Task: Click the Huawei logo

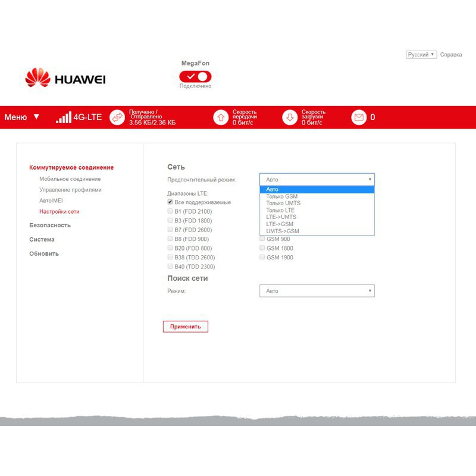Action: pos(65,78)
